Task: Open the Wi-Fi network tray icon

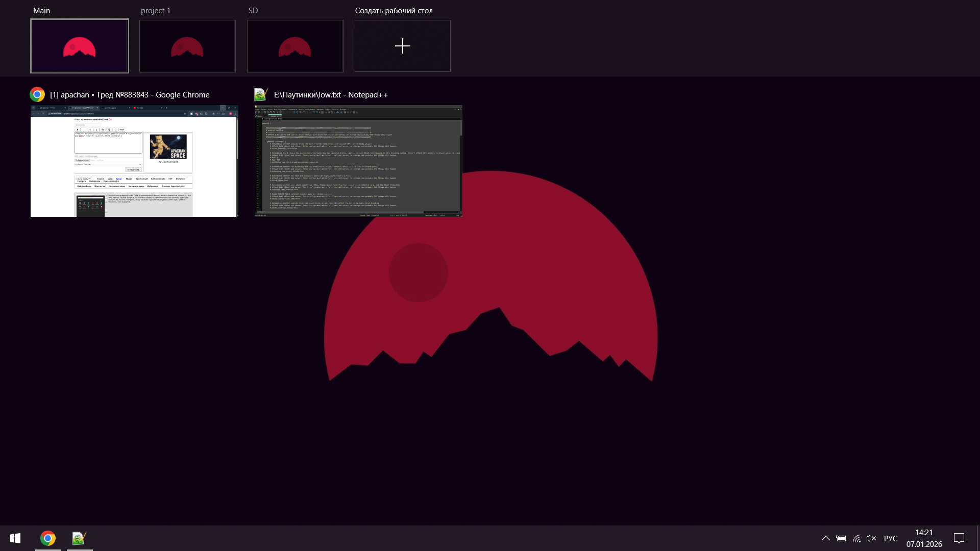Action: click(x=856, y=538)
